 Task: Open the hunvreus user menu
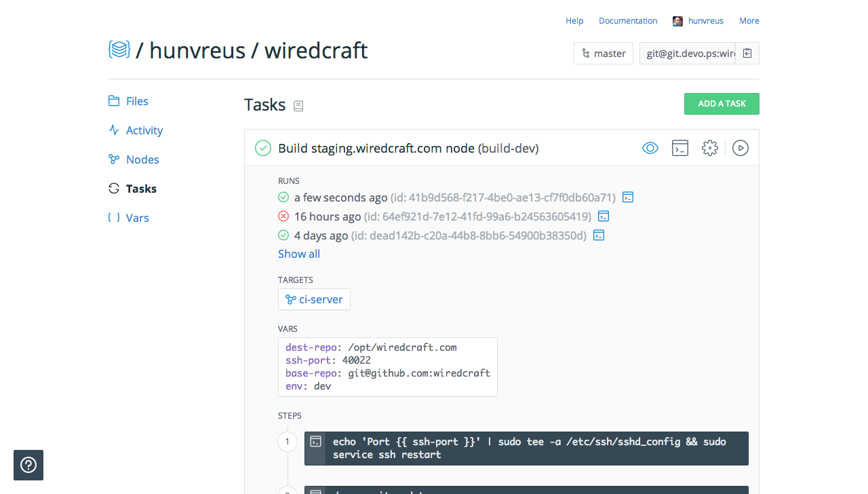click(x=706, y=21)
